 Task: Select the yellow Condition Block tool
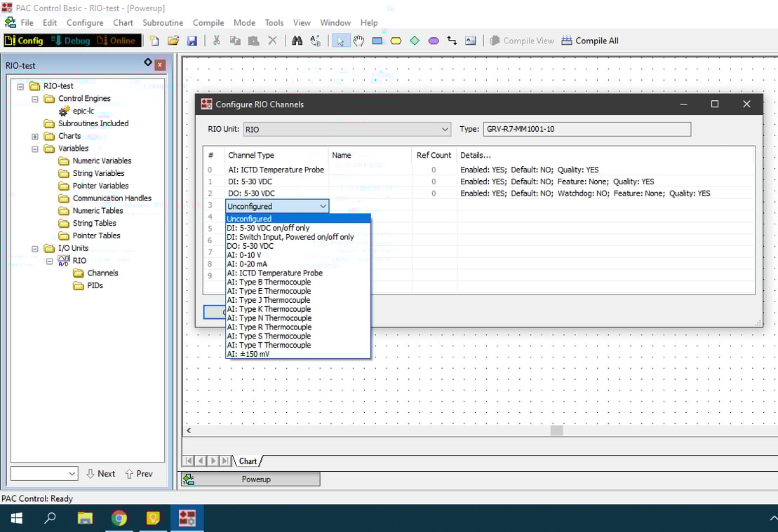coord(396,40)
